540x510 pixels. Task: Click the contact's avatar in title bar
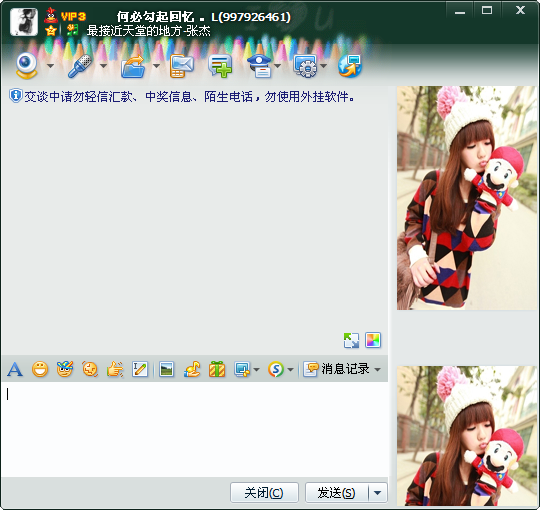pos(24,22)
